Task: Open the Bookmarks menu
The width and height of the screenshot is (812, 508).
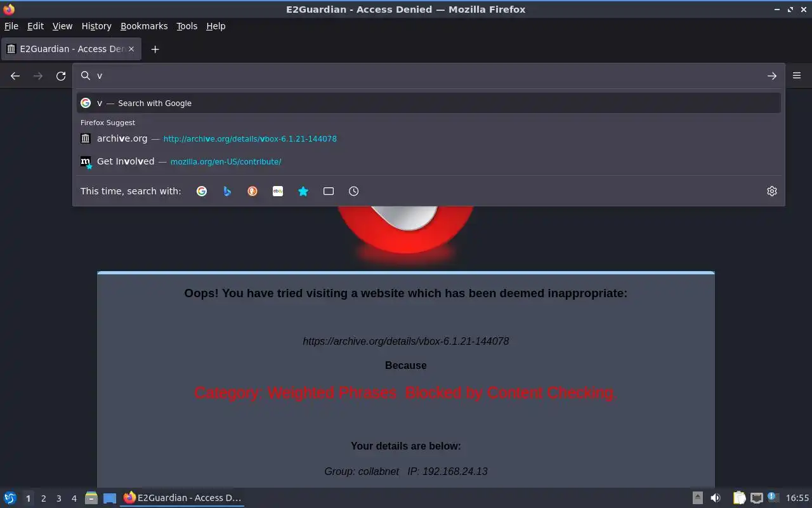Action: pyautogui.click(x=144, y=26)
